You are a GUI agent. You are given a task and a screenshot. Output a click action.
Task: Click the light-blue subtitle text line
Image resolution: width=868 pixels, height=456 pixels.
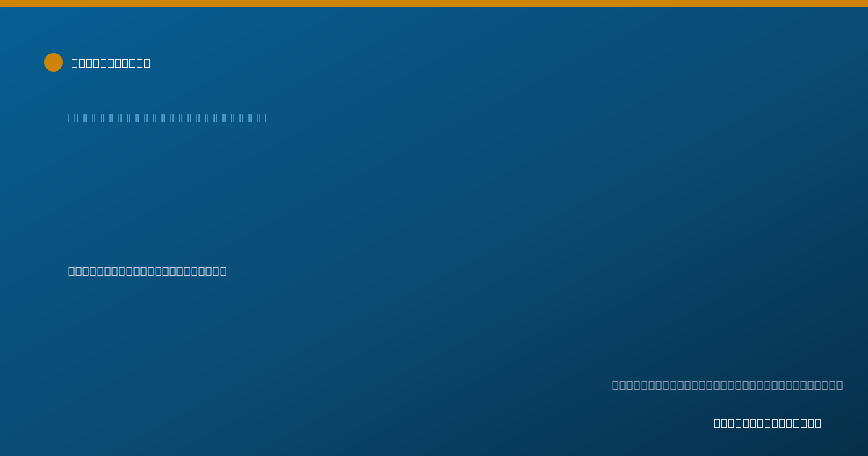[167, 117]
